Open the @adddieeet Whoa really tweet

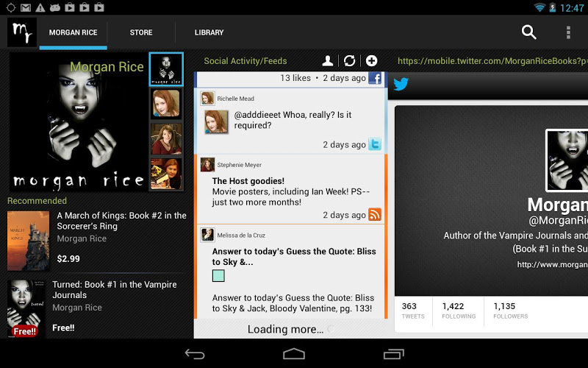[x=293, y=120]
